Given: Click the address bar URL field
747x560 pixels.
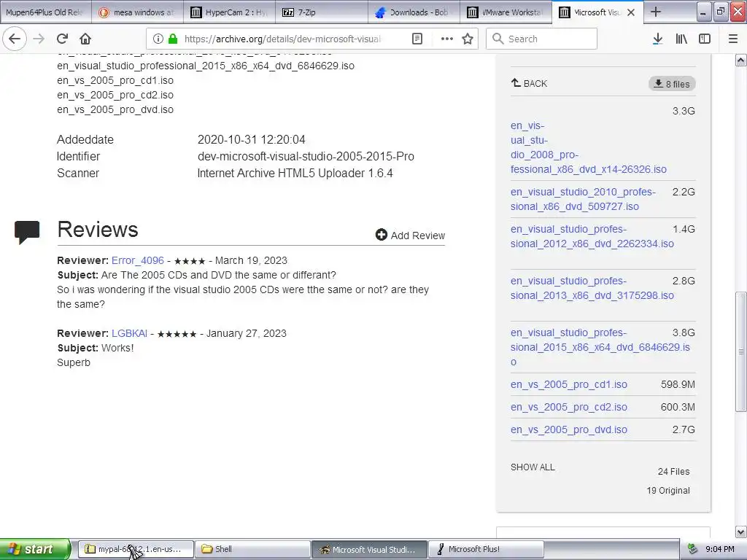Looking at the screenshot, I should (x=282, y=39).
